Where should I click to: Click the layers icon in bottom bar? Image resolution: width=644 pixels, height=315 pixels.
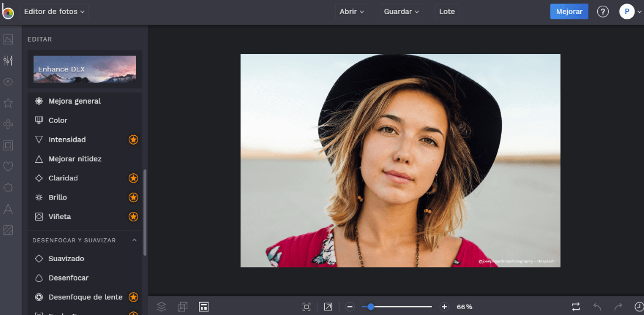coord(162,307)
